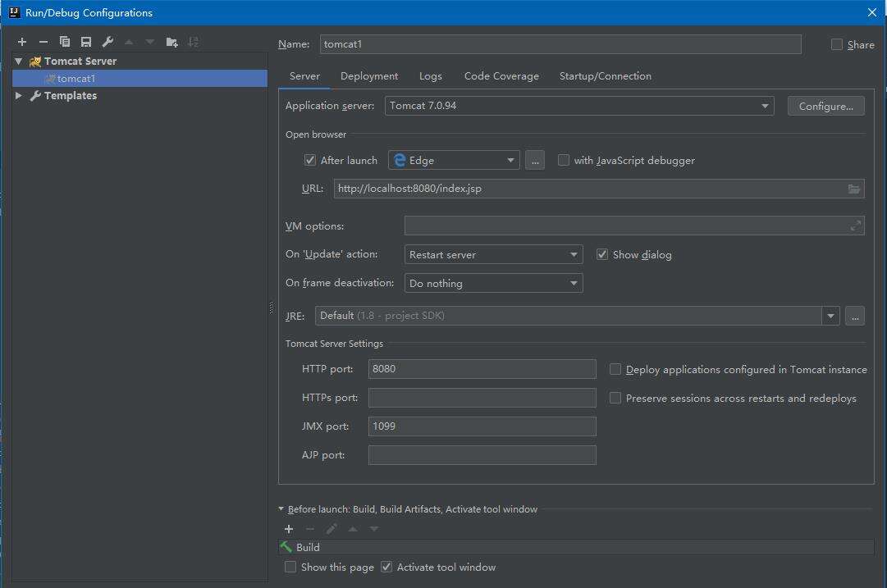The width and height of the screenshot is (887, 588).
Task: Open edit templates via the wrench icon
Action: (107, 42)
